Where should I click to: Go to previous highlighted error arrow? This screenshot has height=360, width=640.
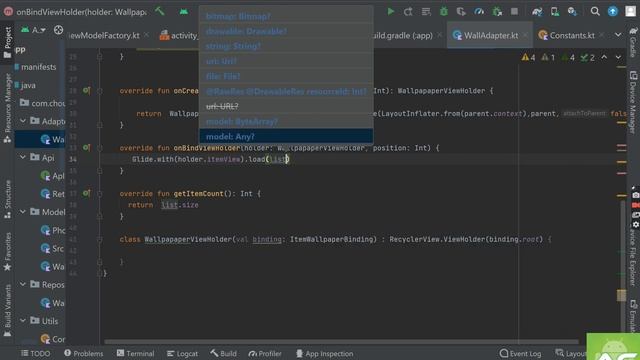pyautogui.click(x=604, y=58)
